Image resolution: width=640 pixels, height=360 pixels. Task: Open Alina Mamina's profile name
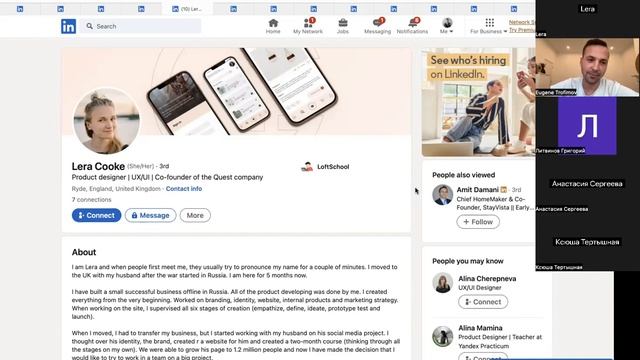click(480, 328)
